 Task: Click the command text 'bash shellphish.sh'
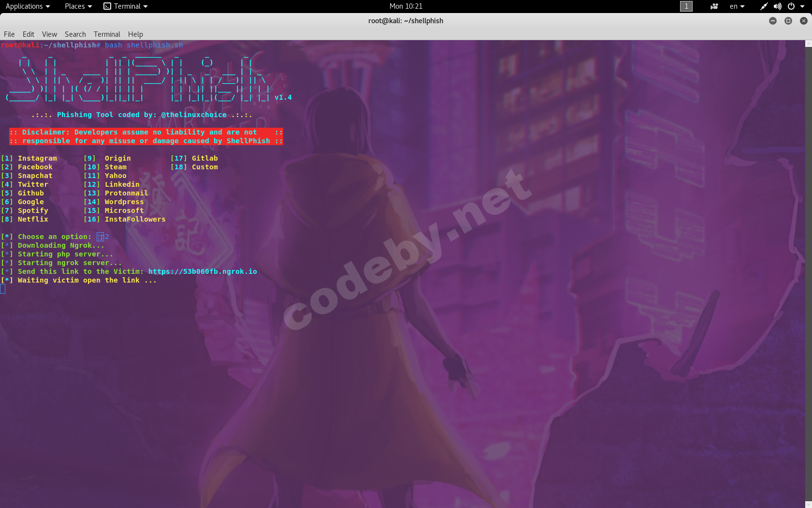pos(144,45)
